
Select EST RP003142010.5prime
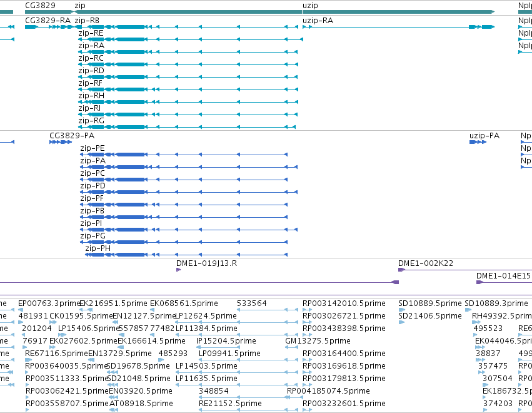pyautogui.click(x=344, y=303)
